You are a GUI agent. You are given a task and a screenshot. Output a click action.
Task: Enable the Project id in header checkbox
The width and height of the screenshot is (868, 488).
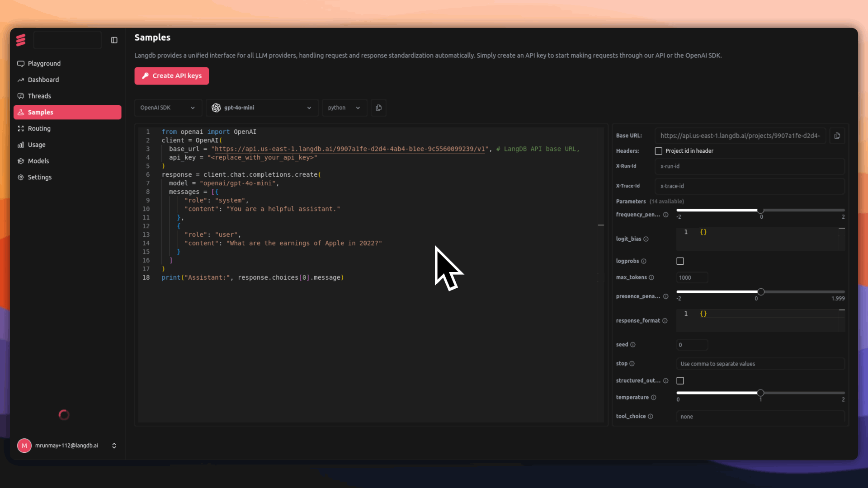click(658, 151)
